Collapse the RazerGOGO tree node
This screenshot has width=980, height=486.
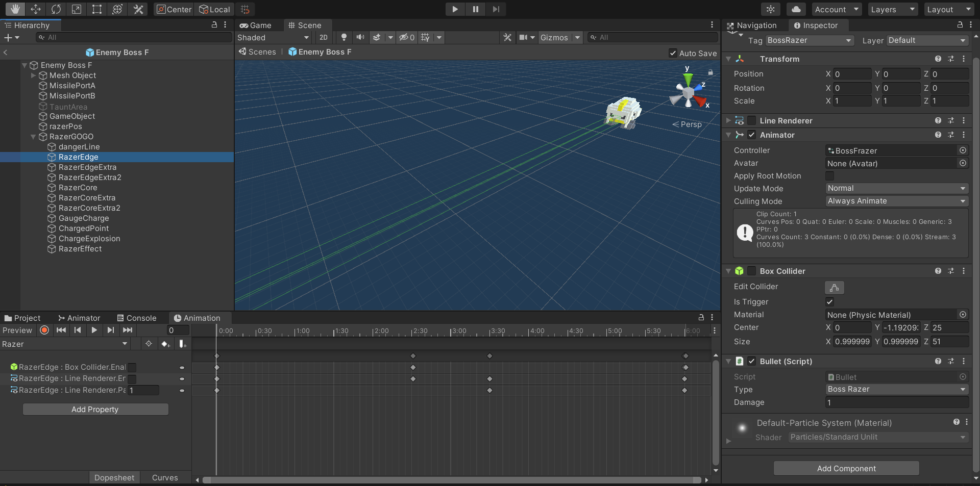click(33, 137)
